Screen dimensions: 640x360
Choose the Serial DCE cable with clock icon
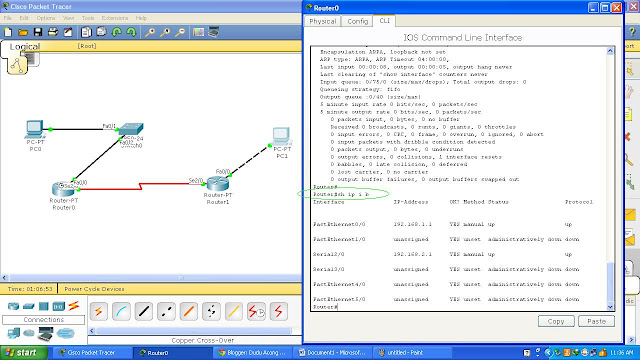click(x=256, y=312)
